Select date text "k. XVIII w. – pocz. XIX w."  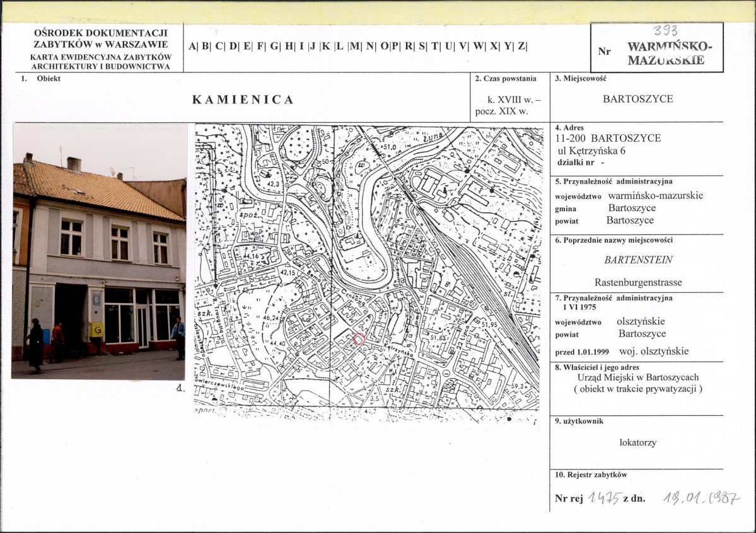pos(508,105)
